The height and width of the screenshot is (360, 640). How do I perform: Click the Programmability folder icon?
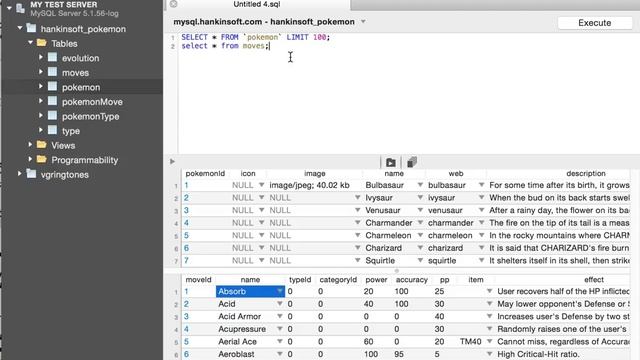point(42,159)
